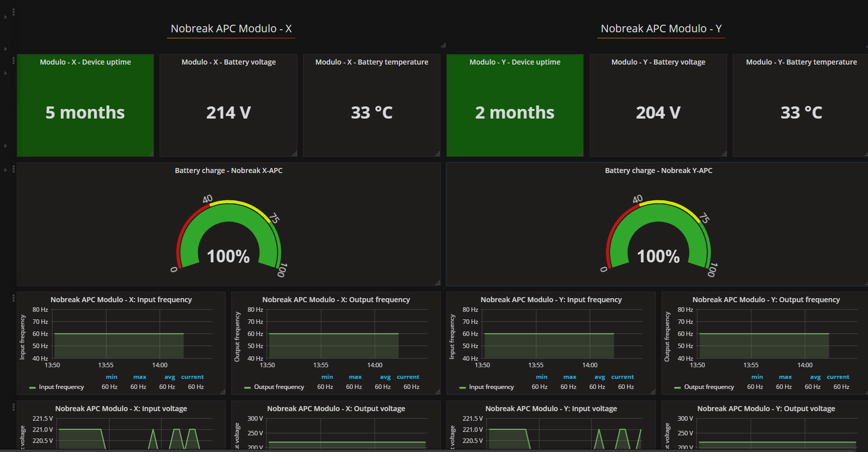Screen dimensions: 868x452
Task: Click the Nobreak APC Modulo - X heading
Action: [x=231, y=29]
